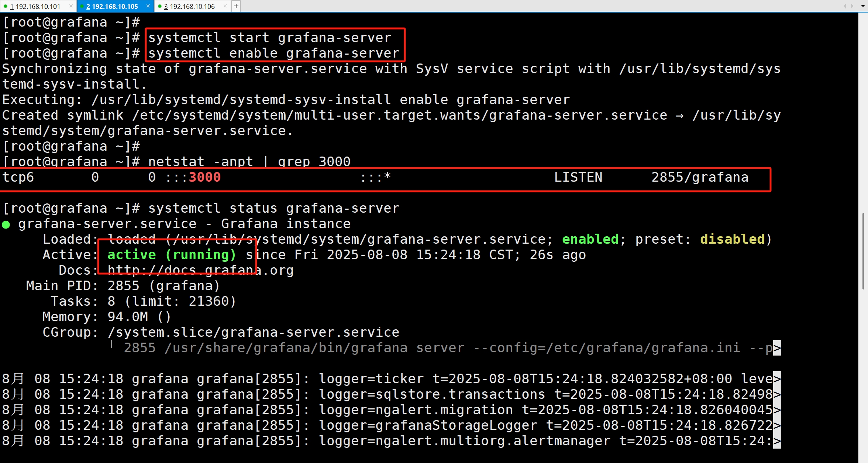
Task: Click the text 'systemctl enable grafana-server'
Action: point(274,53)
